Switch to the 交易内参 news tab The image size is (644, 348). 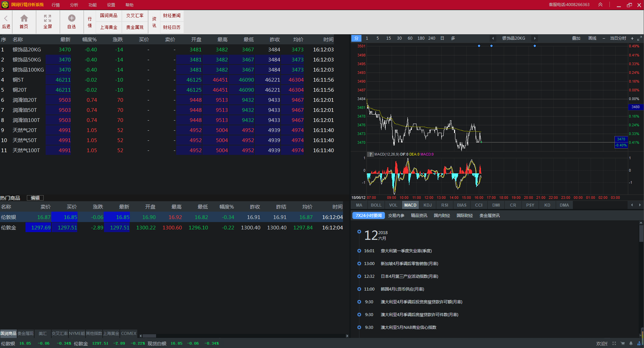click(396, 216)
